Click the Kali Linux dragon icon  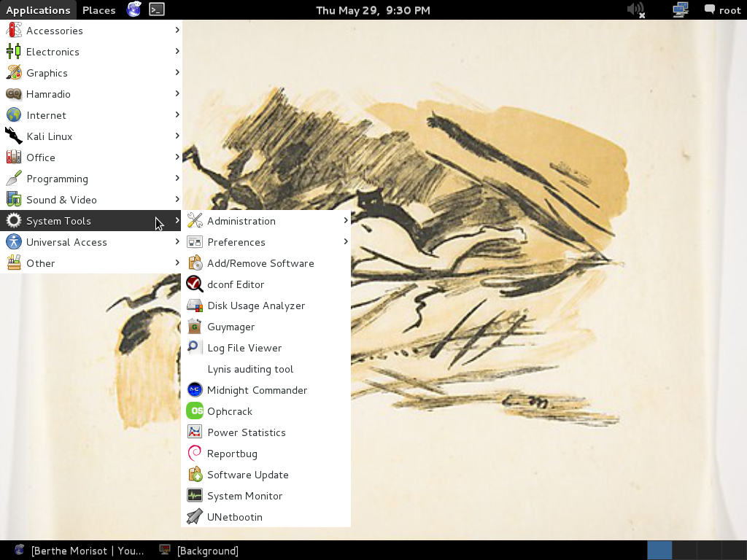14,136
